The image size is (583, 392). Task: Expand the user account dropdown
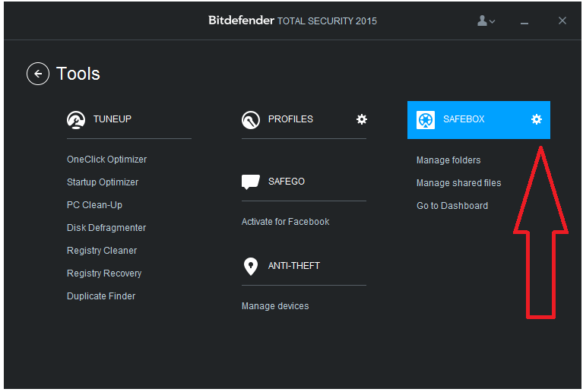pos(486,21)
